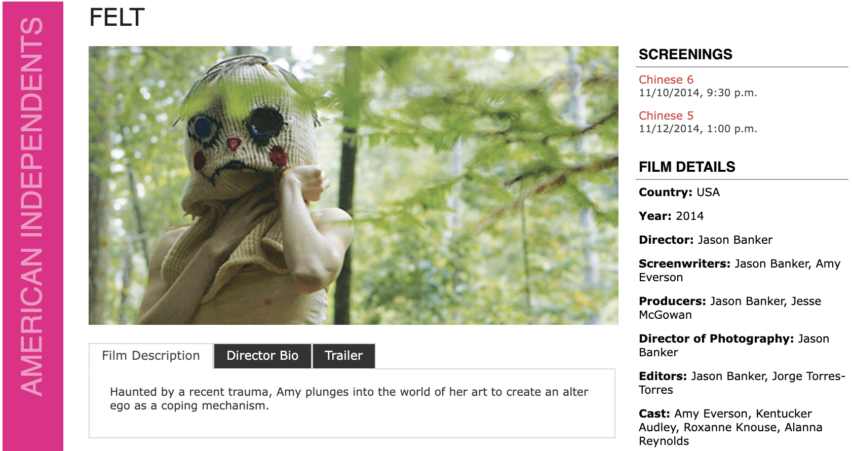Click the Cast listing text
Screen dimensions: 852x451
point(730,427)
